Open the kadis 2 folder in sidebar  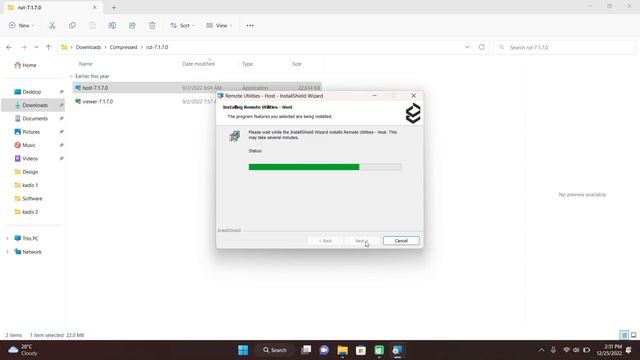pyautogui.click(x=27, y=212)
